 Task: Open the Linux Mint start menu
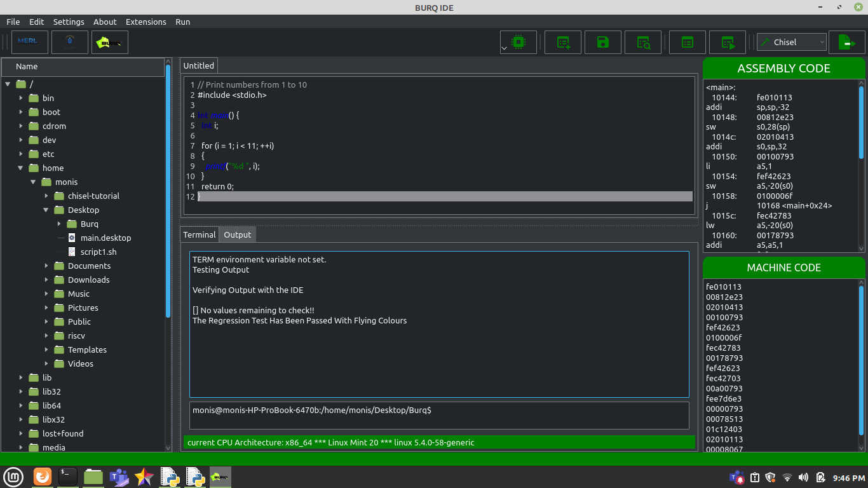click(14, 477)
